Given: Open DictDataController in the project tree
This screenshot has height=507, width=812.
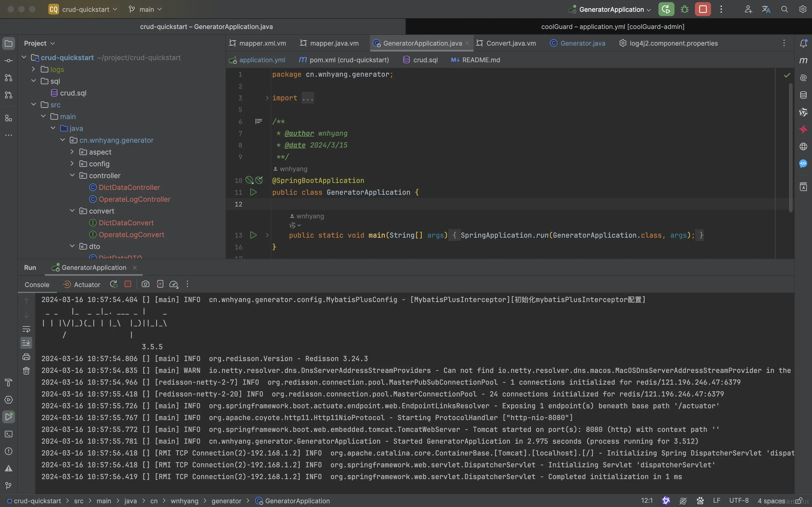Looking at the screenshot, I should click(x=129, y=188).
